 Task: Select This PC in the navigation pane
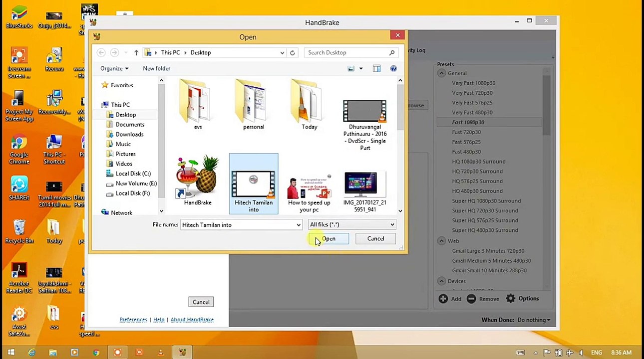tap(120, 105)
